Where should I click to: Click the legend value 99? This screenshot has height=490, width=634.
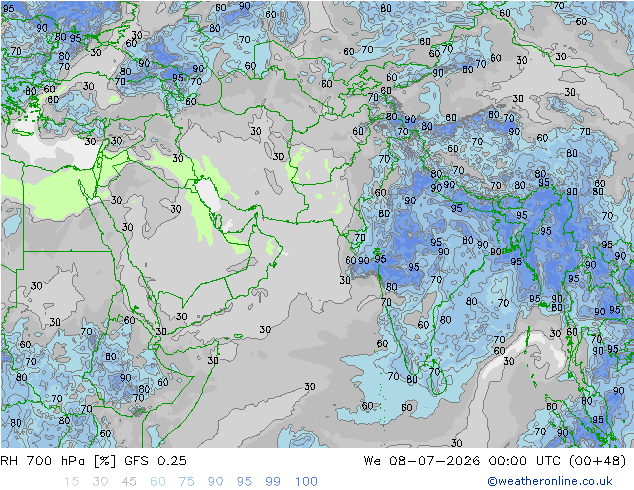point(273,482)
